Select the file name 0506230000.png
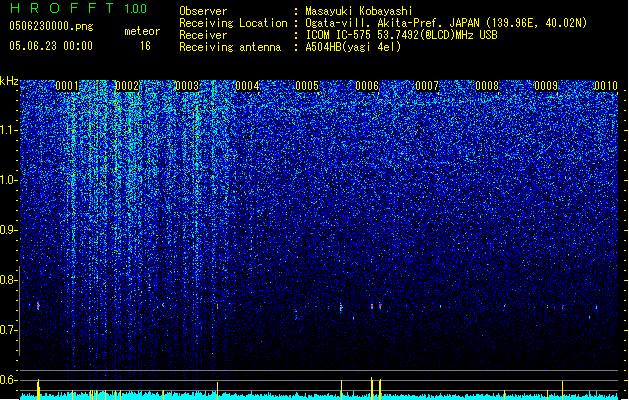This screenshot has height=400, width=629. [x=51, y=26]
